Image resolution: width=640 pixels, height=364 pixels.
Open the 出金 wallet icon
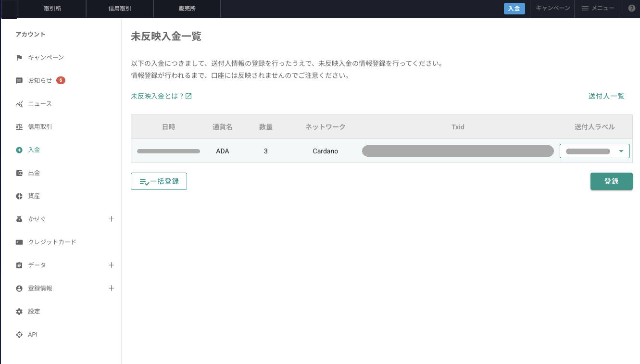click(19, 173)
